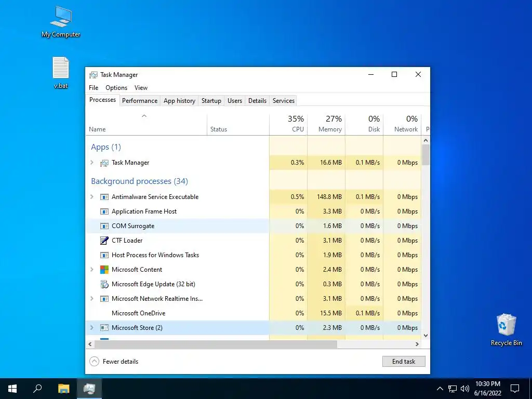Click the Microsoft Edge Update icon
Screen dimensions: 532x399
(x=104, y=284)
